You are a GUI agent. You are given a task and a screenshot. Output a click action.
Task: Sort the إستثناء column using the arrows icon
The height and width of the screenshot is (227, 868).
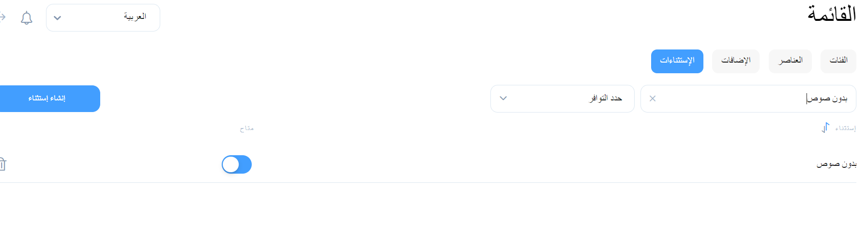point(825,128)
